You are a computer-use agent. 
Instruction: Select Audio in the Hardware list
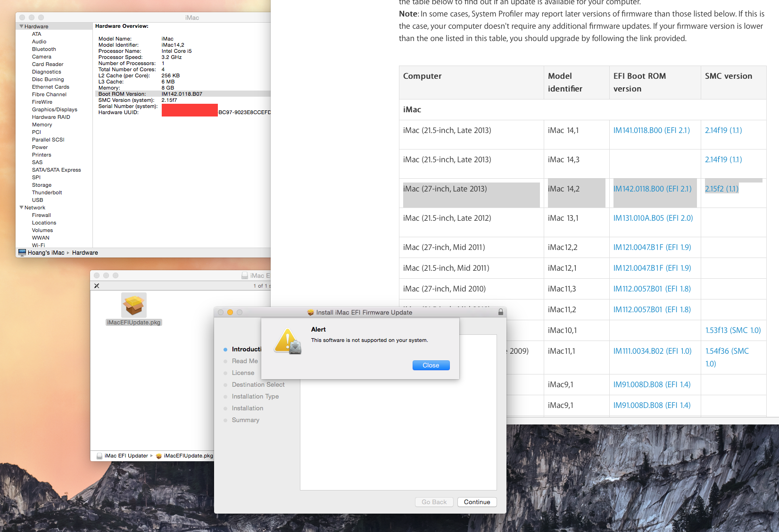pyautogui.click(x=39, y=42)
